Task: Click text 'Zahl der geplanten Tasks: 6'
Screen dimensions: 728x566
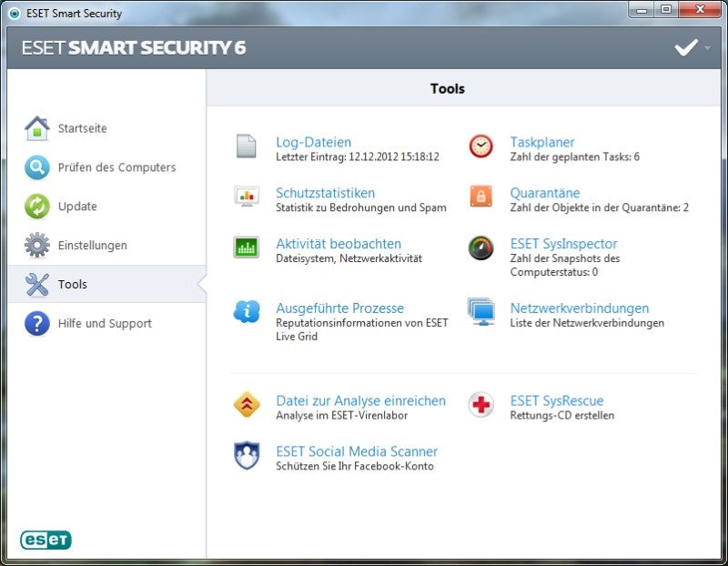Action: (575, 157)
